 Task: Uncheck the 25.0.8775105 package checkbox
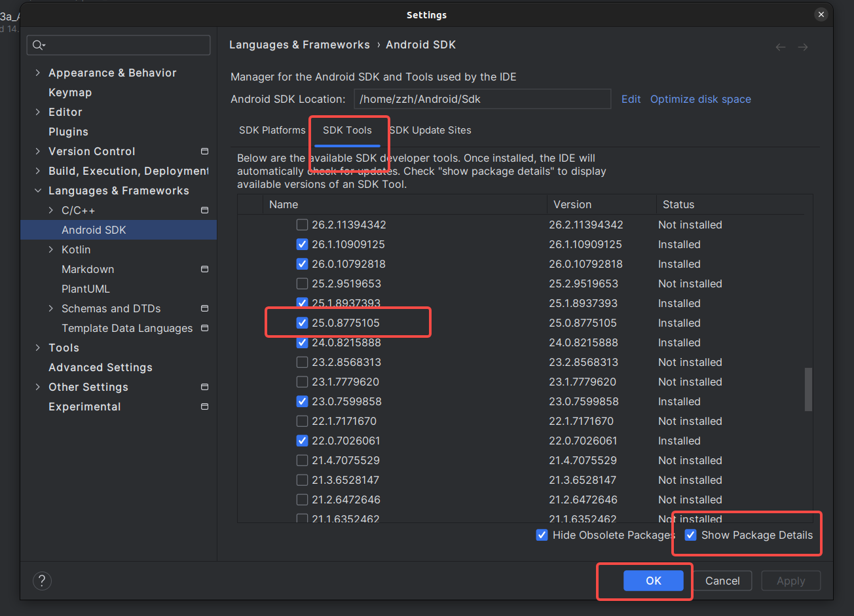302,323
